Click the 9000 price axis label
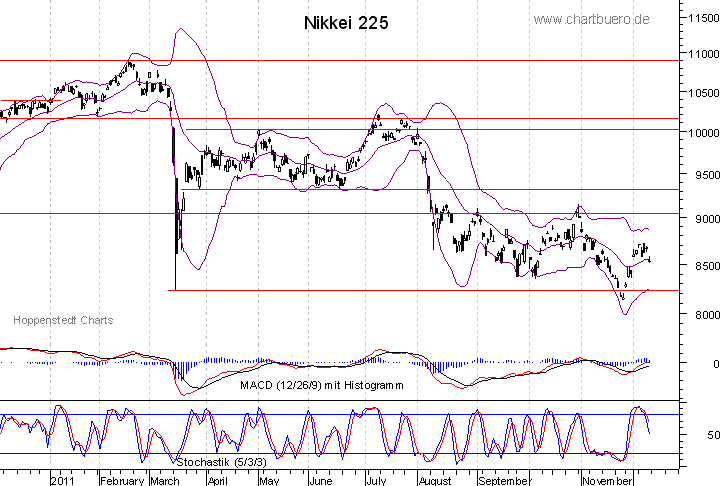 pos(707,219)
